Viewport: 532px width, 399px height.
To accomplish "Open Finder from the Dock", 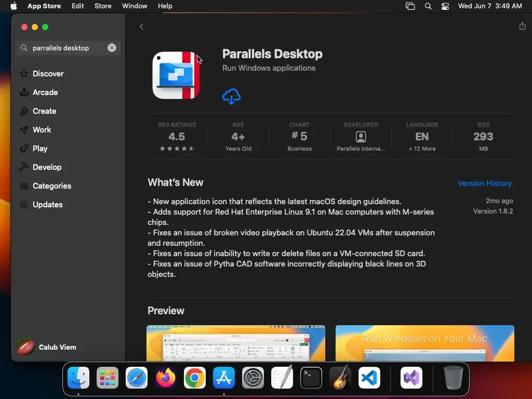I will 78,378.
